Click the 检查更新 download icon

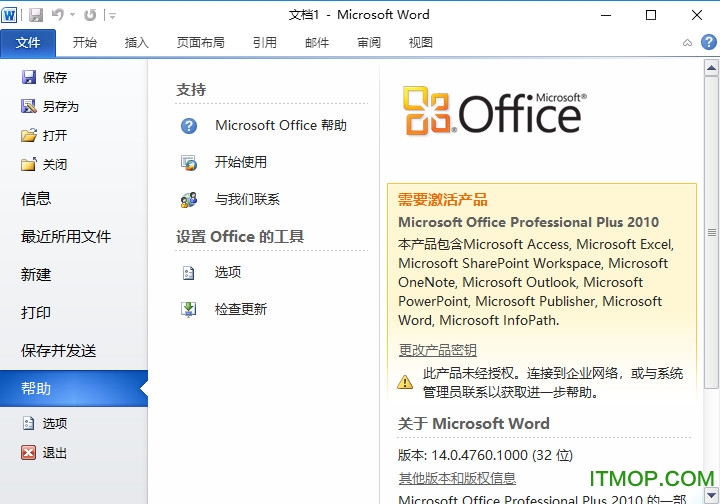(189, 309)
